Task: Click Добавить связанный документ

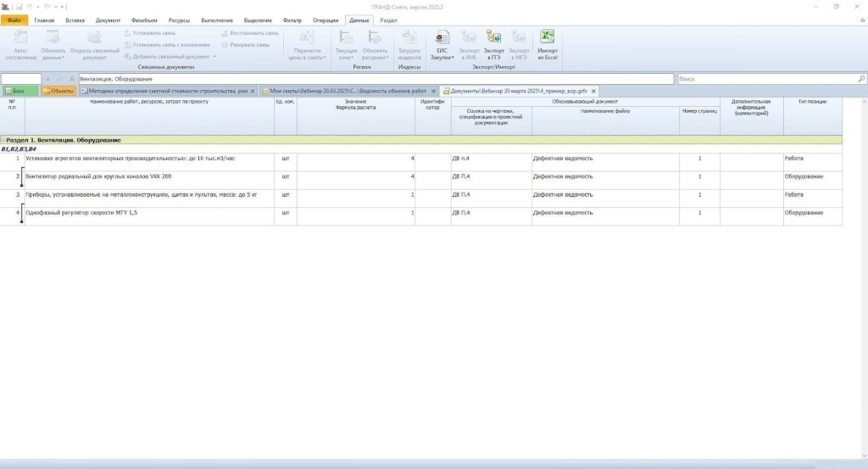Action: (167, 57)
